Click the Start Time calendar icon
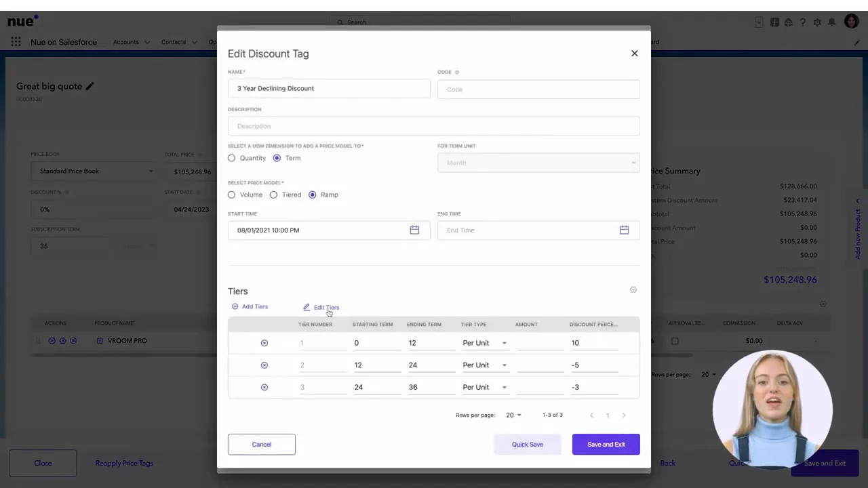This screenshot has width=868, height=488. [414, 230]
